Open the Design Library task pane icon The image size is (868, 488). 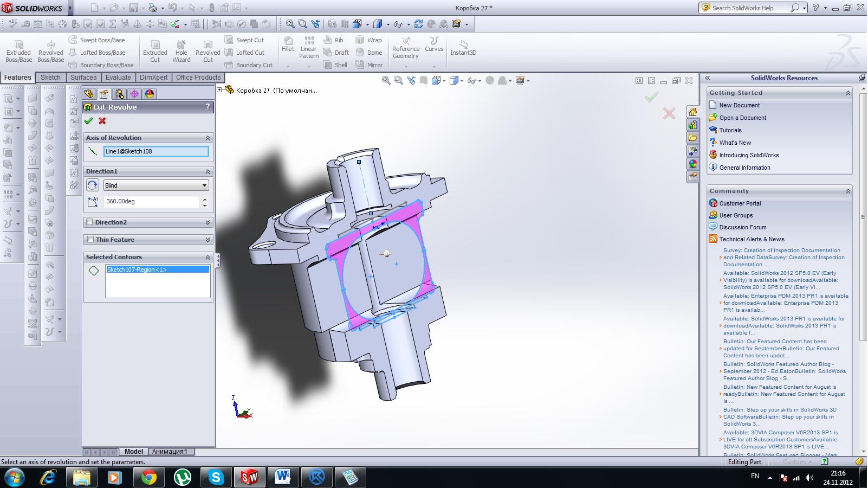[692, 125]
